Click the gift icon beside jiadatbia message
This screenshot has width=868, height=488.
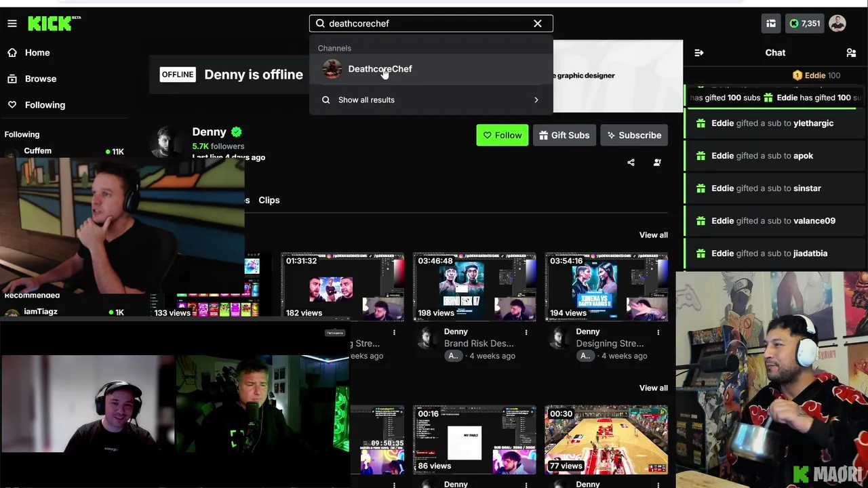(x=701, y=253)
